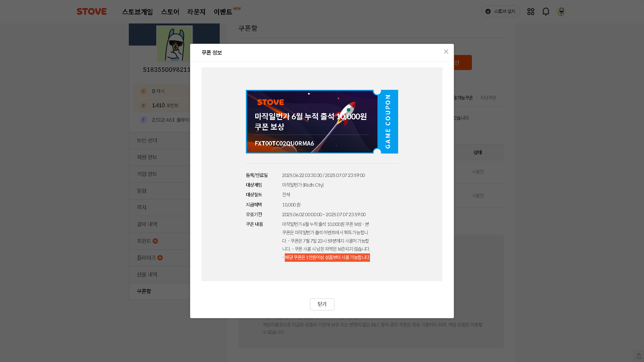Click the flake icon beside 2,502,461
Viewport: 644px width, 362px height.
pos(144,120)
